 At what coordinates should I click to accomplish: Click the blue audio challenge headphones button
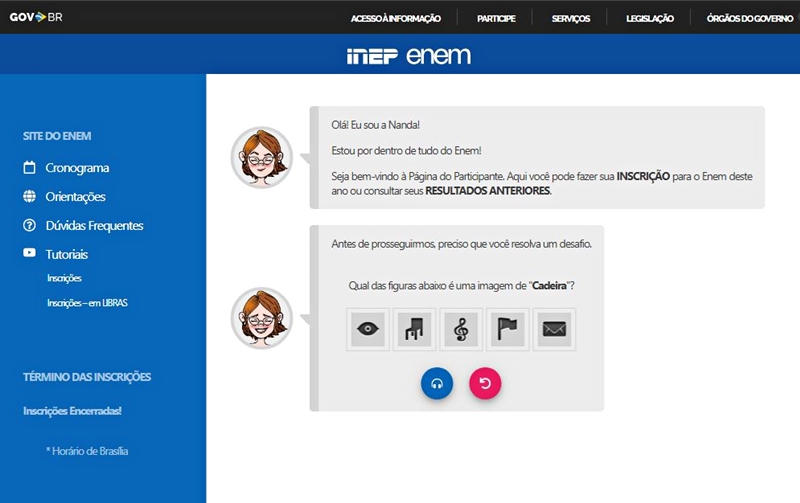coord(437,383)
